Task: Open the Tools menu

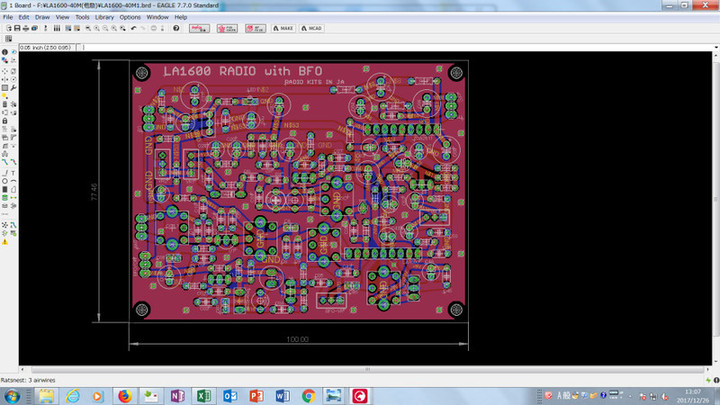Action: point(82,17)
